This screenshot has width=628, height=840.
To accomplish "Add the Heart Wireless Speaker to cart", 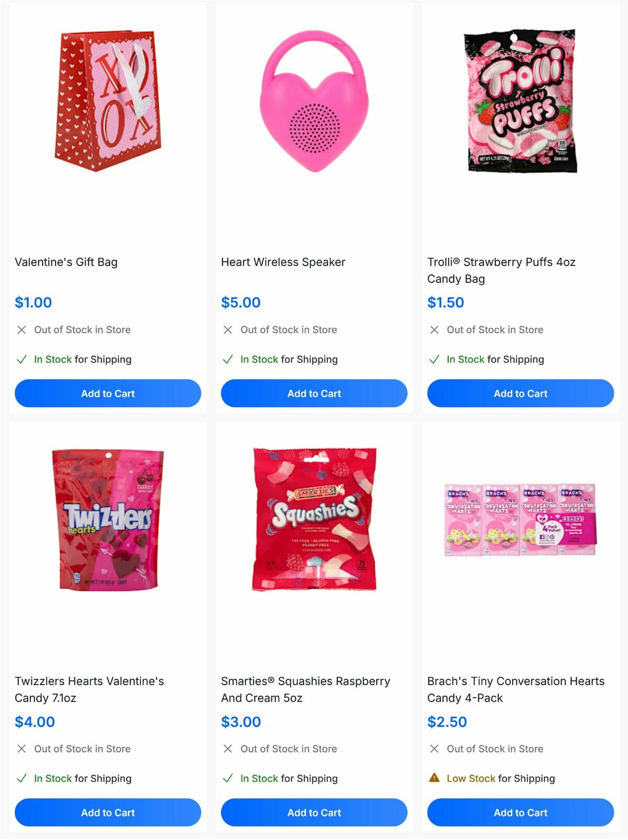I will coord(313,393).
